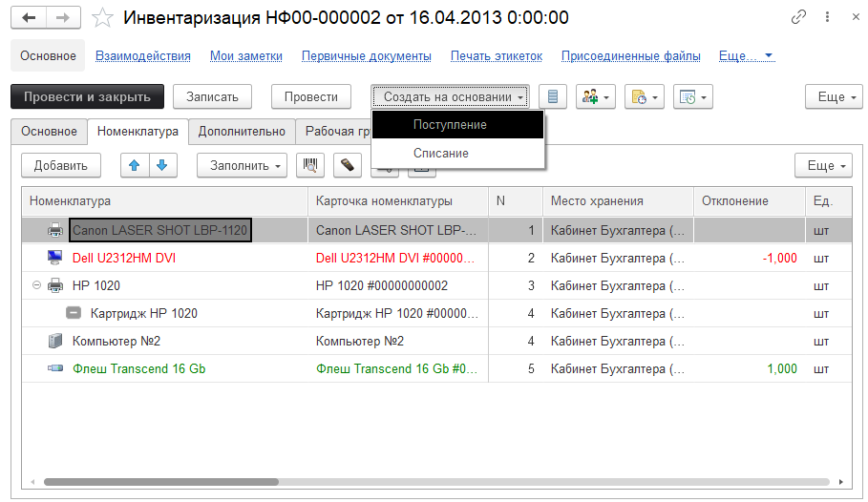This screenshot has width=868, height=502.
Task: Click the barcode scan icon
Action: [x=309, y=165]
